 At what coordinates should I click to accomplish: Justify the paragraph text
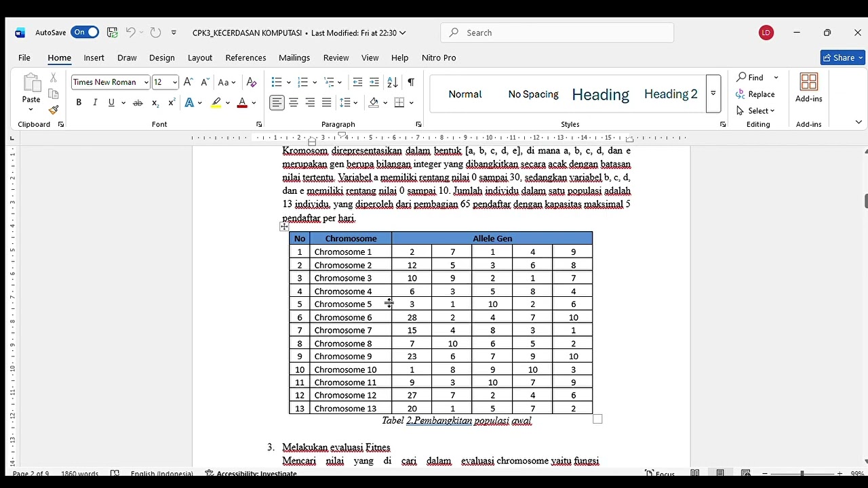(x=326, y=103)
